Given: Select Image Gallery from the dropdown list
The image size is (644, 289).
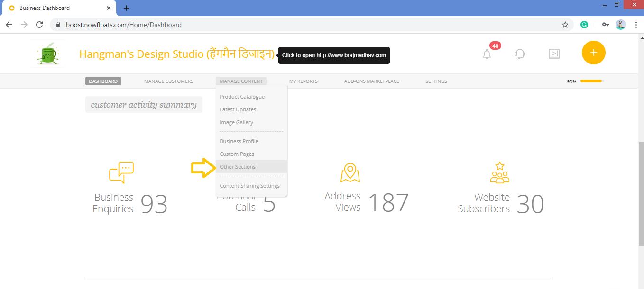Looking at the screenshot, I should (236, 122).
